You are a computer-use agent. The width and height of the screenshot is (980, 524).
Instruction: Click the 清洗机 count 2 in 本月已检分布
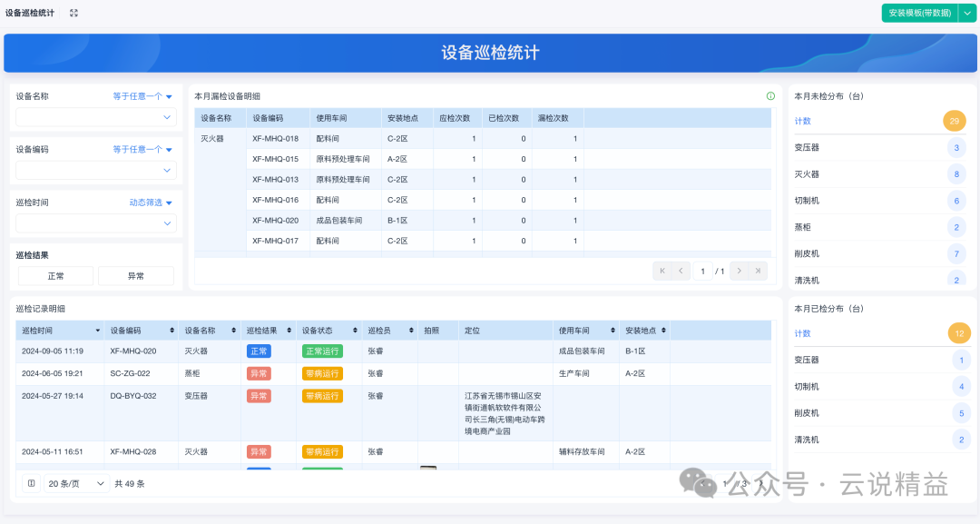961,440
